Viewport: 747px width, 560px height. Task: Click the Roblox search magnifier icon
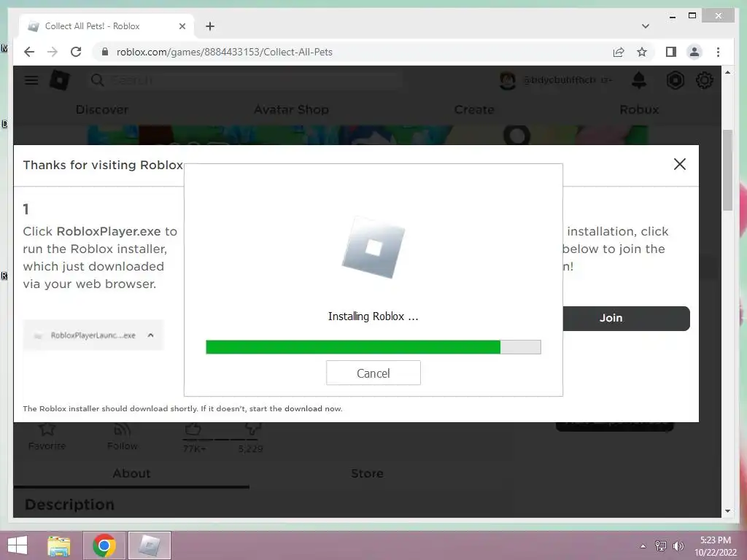pos(98,80)
